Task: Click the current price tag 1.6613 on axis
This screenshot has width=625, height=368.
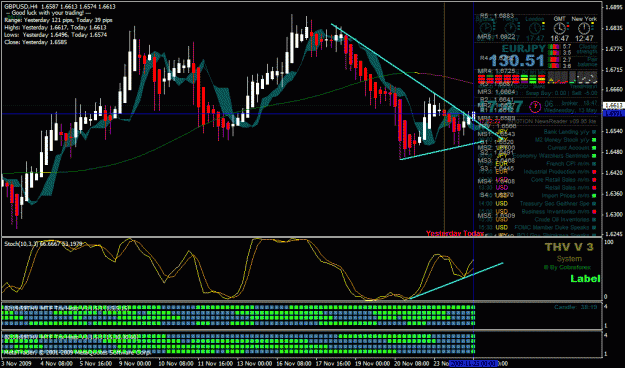Action: click(x=613, y=106)
